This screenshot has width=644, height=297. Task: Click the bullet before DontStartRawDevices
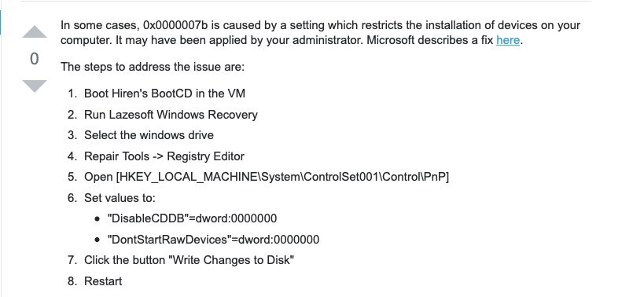[97, 240]
